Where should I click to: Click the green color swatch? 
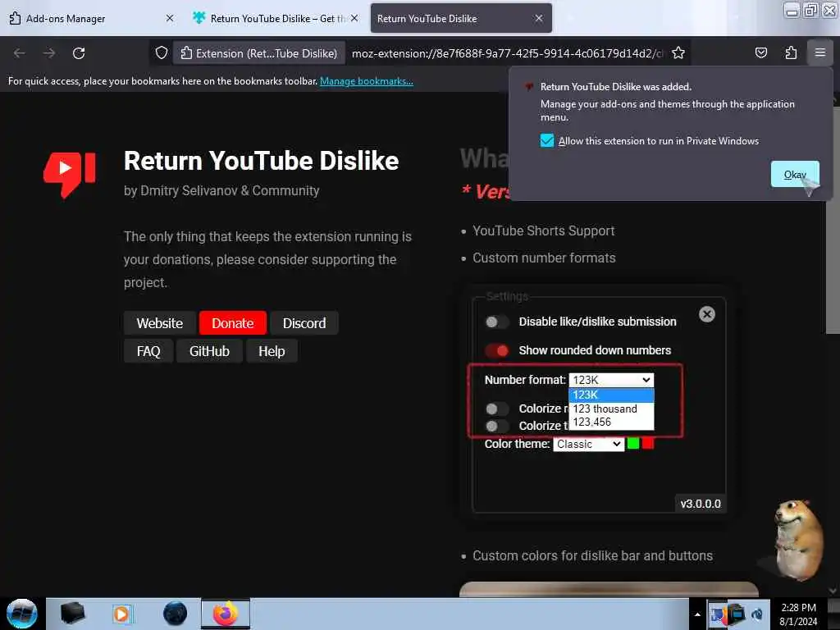(x=632, y=444)
